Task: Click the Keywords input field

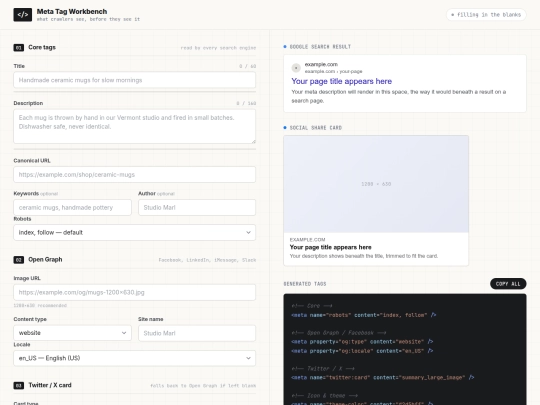Action: coord(72,208)
